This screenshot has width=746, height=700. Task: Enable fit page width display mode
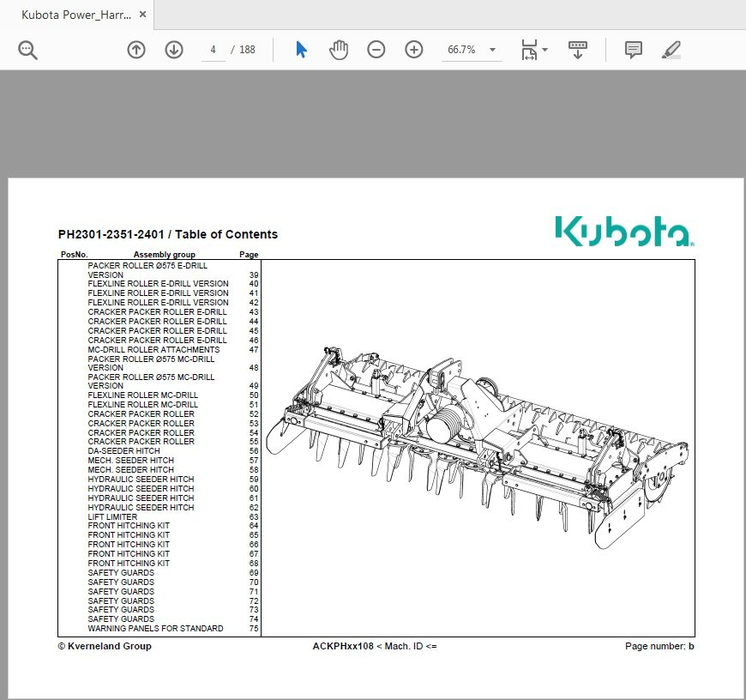(527, 50)
